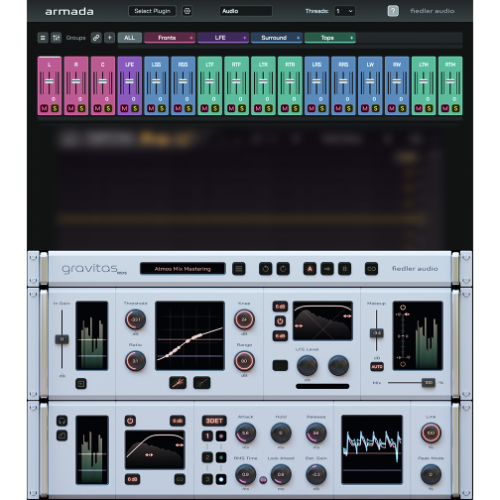500x500 pixels.
Task: Click the link icon in Gravitas header
Action: tap(371, 269)
